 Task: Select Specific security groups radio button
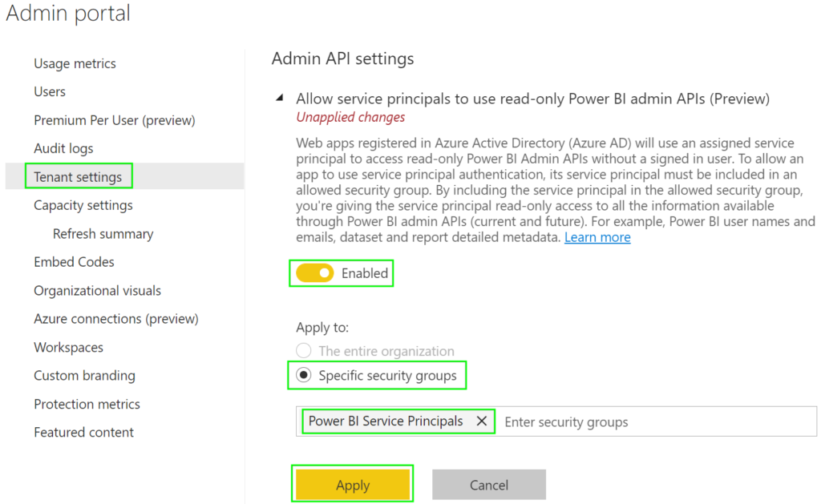(304, 375)
